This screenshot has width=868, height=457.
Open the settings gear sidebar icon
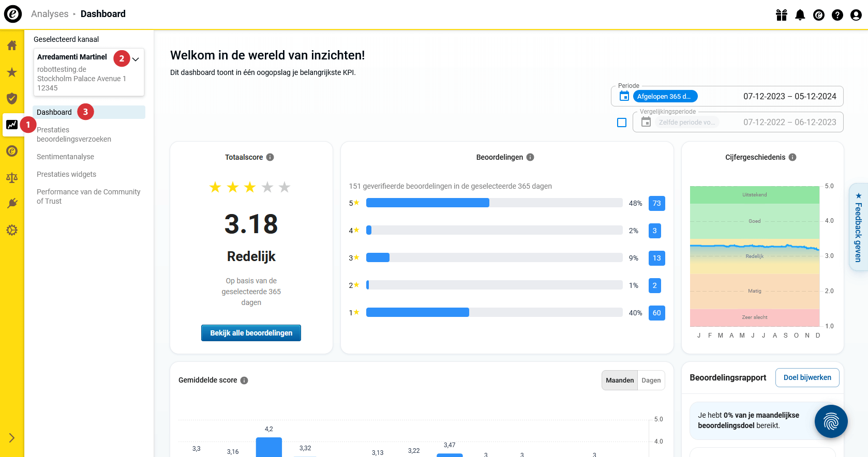point(12,230)
